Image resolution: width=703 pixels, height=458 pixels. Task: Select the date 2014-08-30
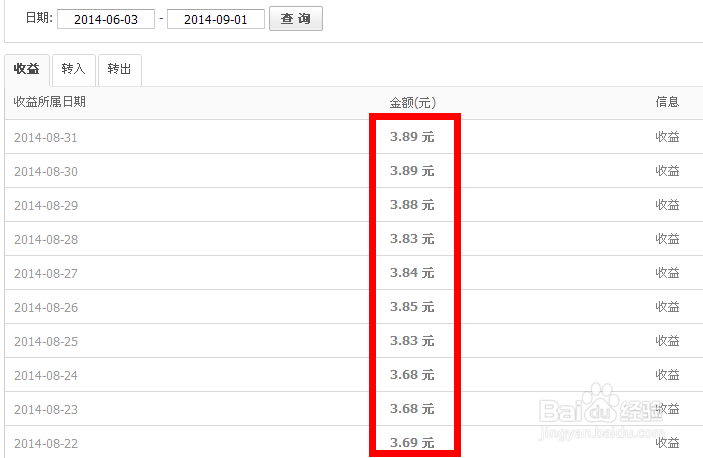(46, 172)
